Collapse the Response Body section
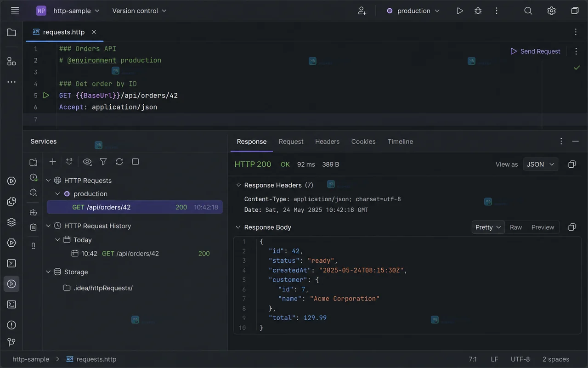 238,227
